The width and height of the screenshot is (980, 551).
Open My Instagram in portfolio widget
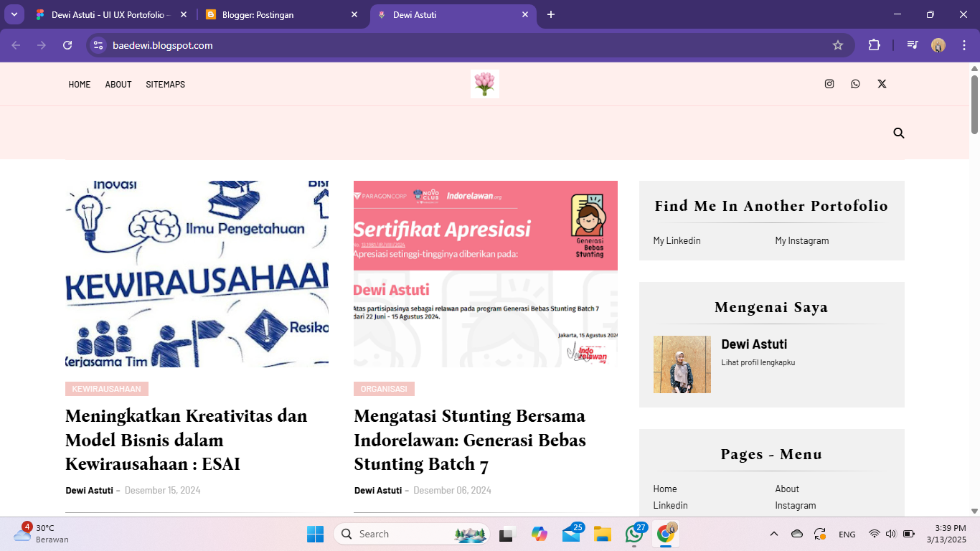[802, 240]
